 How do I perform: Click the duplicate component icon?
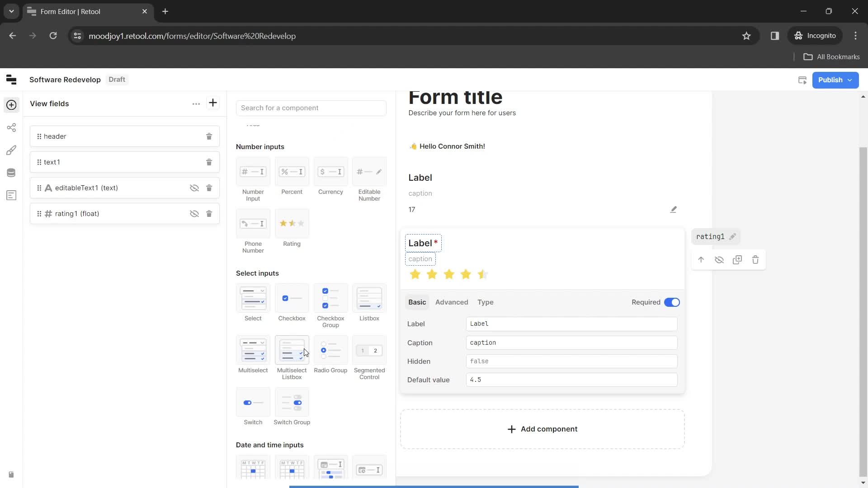pos(737,260)
